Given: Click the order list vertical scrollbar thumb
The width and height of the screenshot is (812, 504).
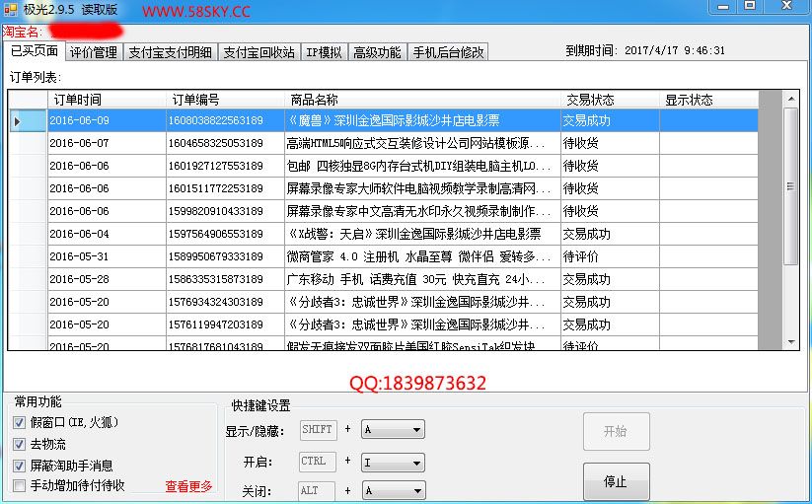Looking at the screenshot, I should pyautogui.click(x=790, y=186).
